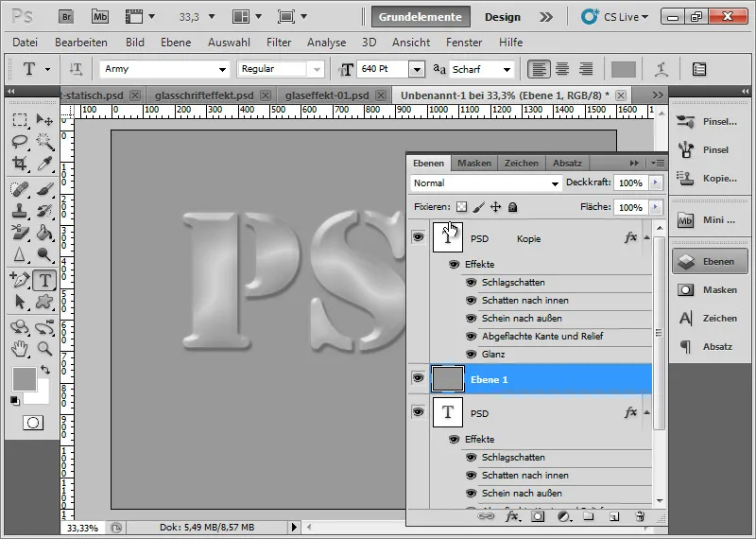Open zoom level dropdown 33,3
Image resolution: width=756 pixels, height=539 pixels.
tap(211, 17)
